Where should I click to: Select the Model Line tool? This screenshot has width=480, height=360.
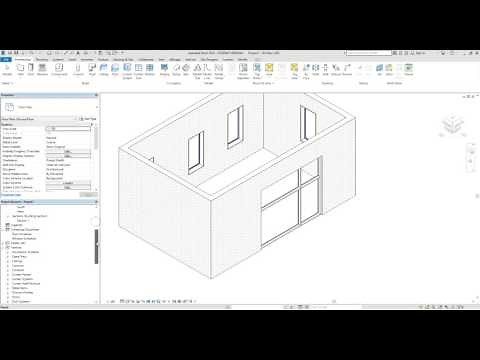point(207,71)
